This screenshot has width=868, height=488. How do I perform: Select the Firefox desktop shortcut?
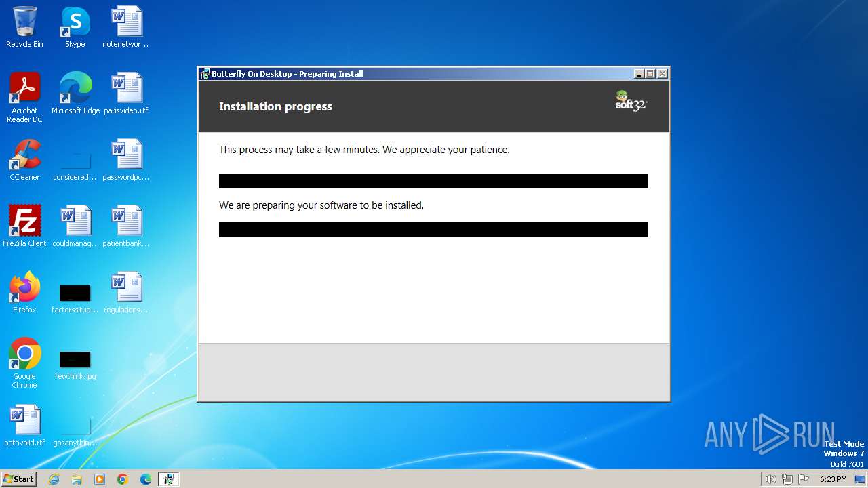click(24, 293)
